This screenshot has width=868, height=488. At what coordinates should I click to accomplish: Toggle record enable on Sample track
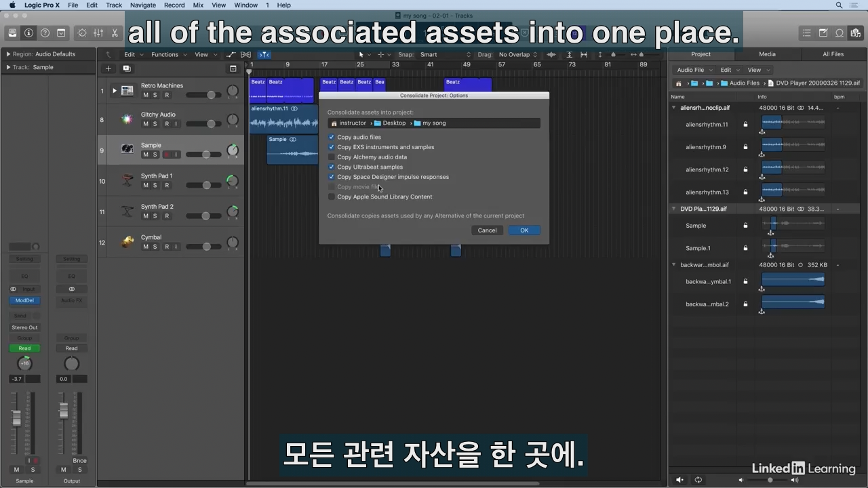click(x=166, y=155)
